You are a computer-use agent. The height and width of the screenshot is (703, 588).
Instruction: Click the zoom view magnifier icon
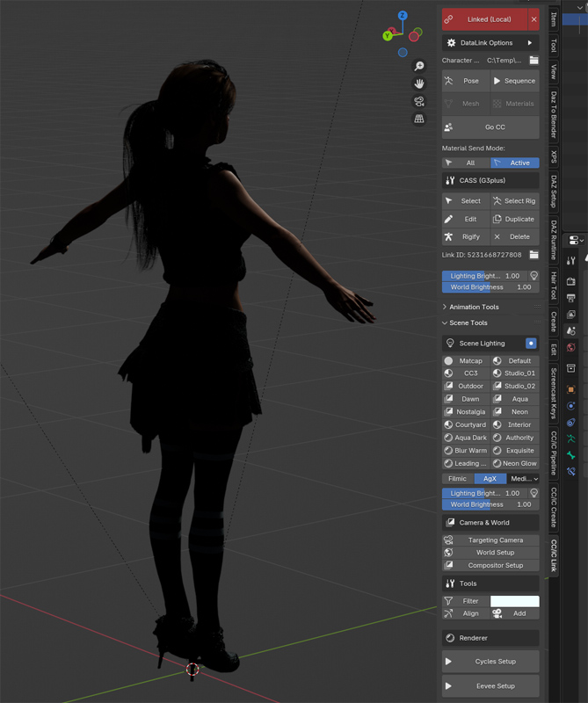point(419,67)
